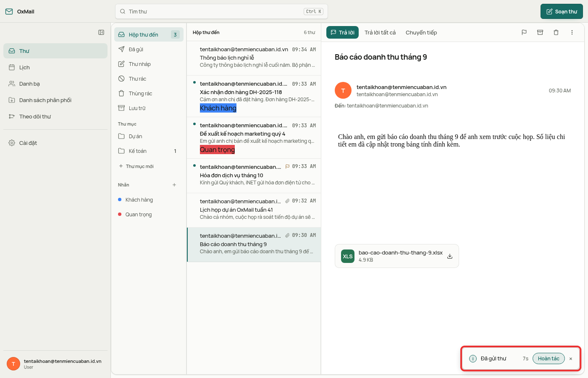This screenshot has width=588, height=378.
Task: Flag the open email
Action: pyautogui.click(x=524, y=32)
